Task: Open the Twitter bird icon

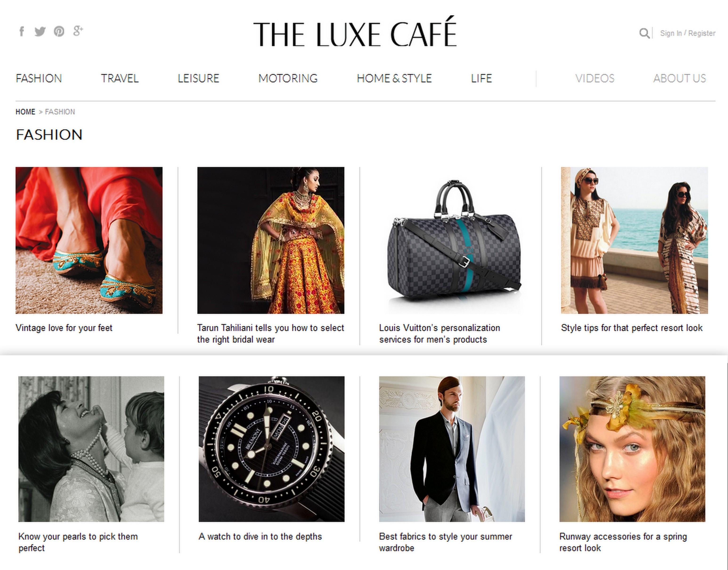Action: click(40, 31)
